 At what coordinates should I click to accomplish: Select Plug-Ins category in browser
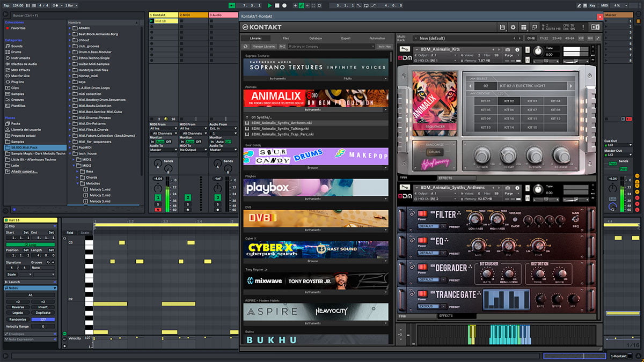[18, 82]
